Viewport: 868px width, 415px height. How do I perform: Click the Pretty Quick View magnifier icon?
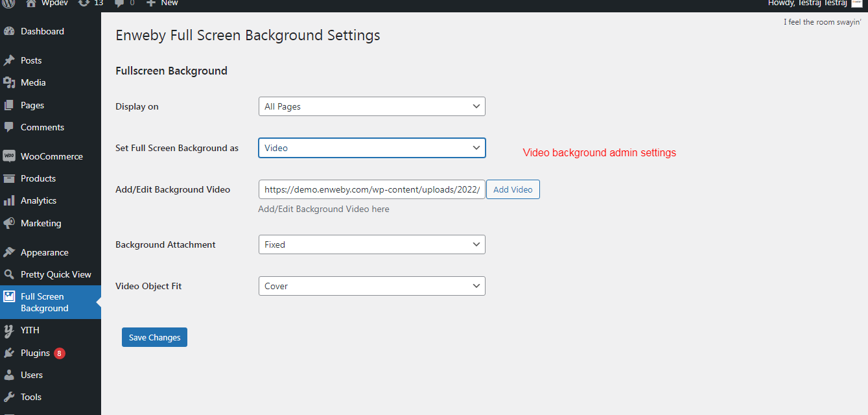[x=9, y=274]
